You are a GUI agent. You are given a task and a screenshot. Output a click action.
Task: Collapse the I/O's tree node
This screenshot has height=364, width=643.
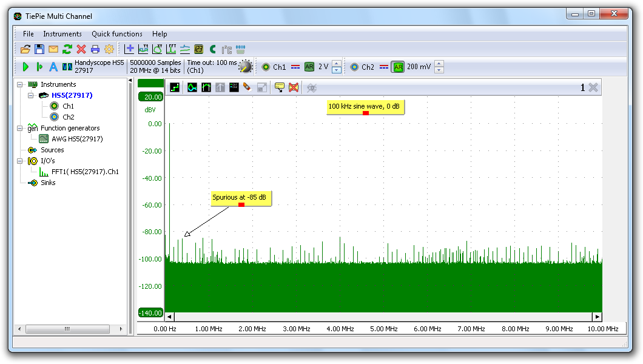[20, 161]
